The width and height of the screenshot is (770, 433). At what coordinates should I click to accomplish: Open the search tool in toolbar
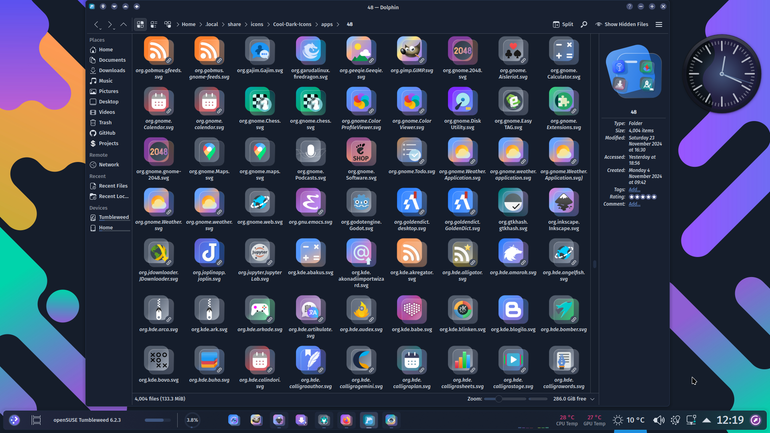click(584, 24)
